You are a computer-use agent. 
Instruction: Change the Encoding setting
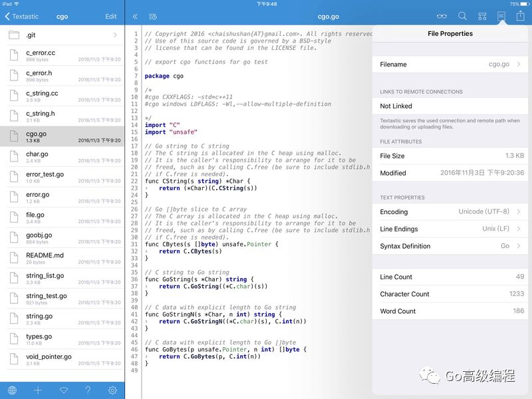450,211
